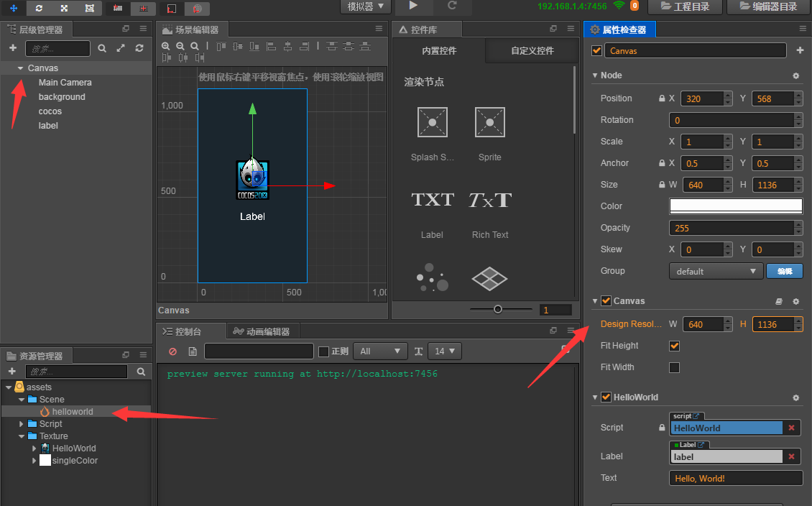This screenshot has height=506, width=812.
Task: Open the Color white swatch picker
Action: point(736,206)
